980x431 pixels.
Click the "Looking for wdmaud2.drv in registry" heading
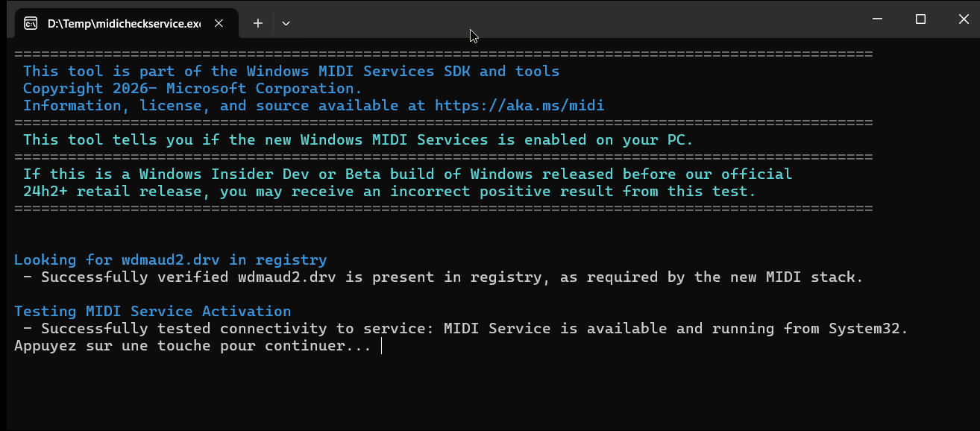coord(170,259)
